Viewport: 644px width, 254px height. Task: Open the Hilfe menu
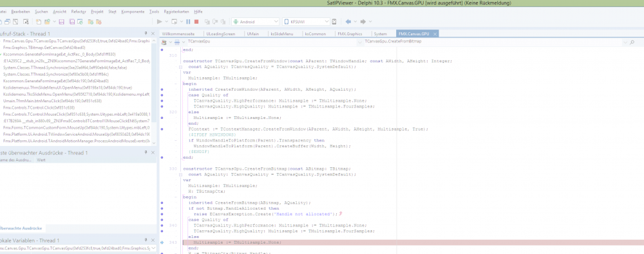point(198,12)
